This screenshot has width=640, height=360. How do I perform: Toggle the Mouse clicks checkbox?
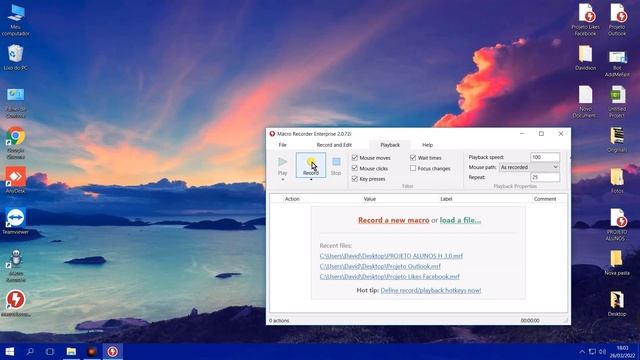click(354, 168)
